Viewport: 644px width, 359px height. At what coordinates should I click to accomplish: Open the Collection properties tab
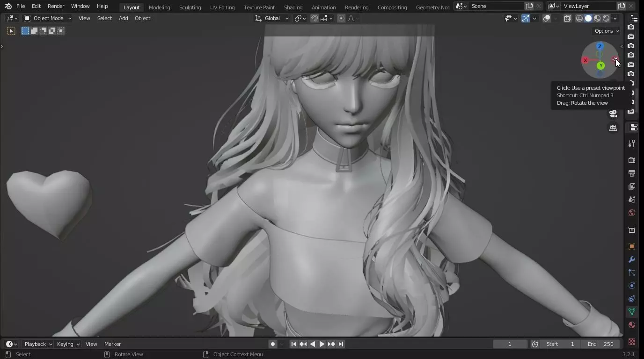click(x=632, y=230)
